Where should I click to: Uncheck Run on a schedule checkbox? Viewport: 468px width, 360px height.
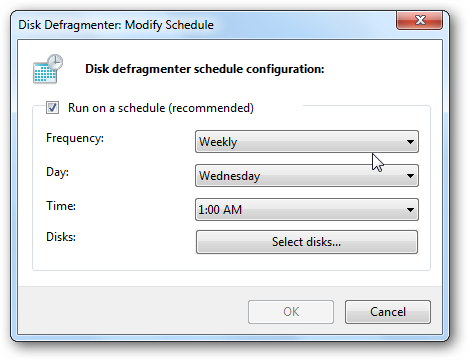point(52,108)
